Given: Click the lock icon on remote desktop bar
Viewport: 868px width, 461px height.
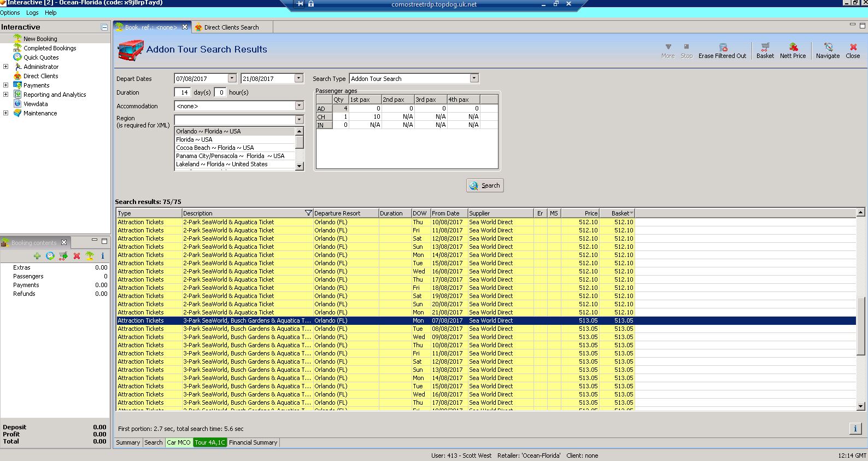Looking at the screenshot, I should coord(311,4).
